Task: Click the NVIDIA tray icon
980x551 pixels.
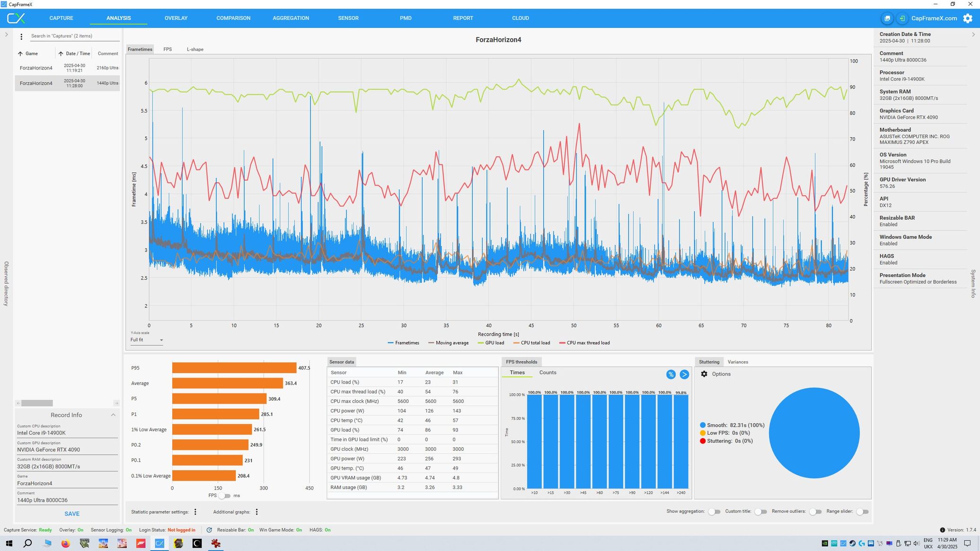Action: pyautogui.click(x=825, y=543)
